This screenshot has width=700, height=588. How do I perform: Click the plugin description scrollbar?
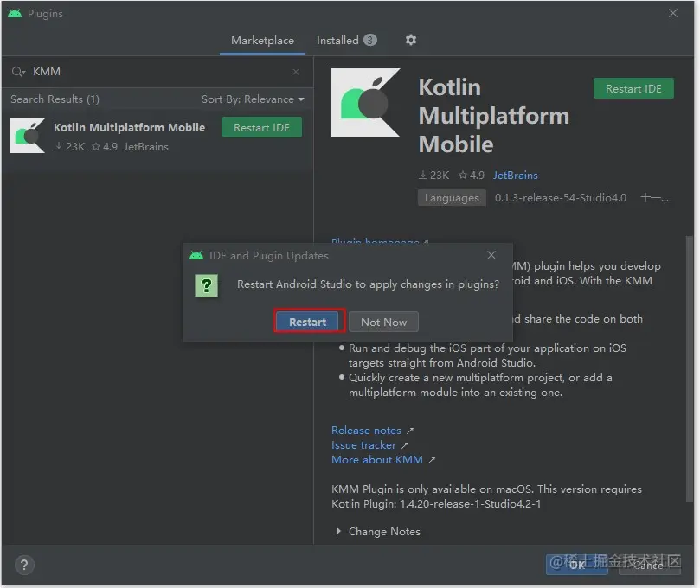[x=690, y=368]
